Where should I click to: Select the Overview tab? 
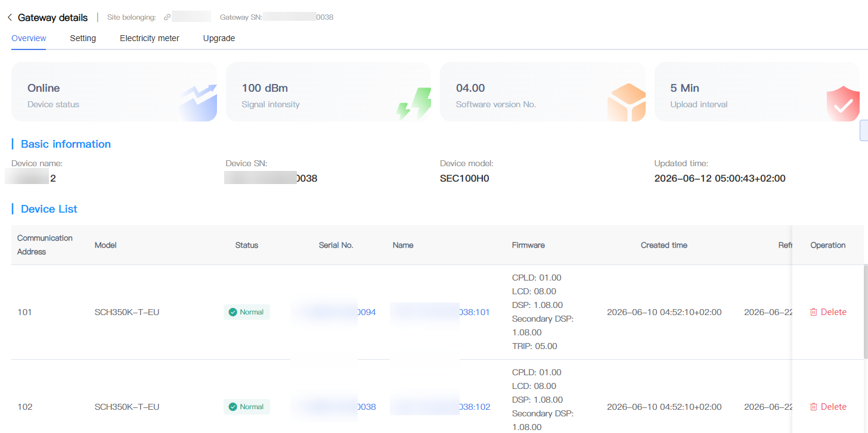coord(29,38)
